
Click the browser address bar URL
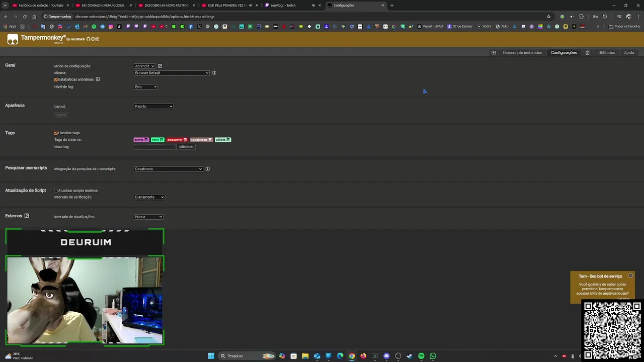pyautogui.click(x=144, y=17)
